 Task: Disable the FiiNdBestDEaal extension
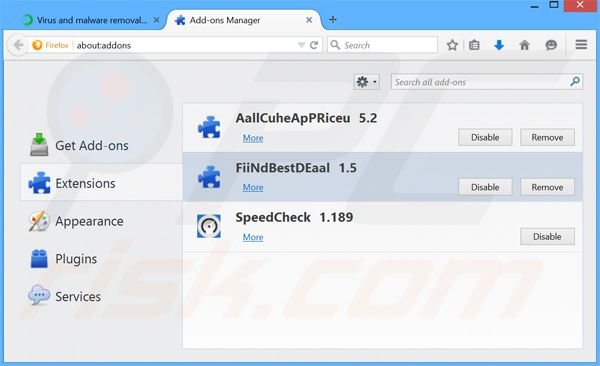(x=485, y=187)
